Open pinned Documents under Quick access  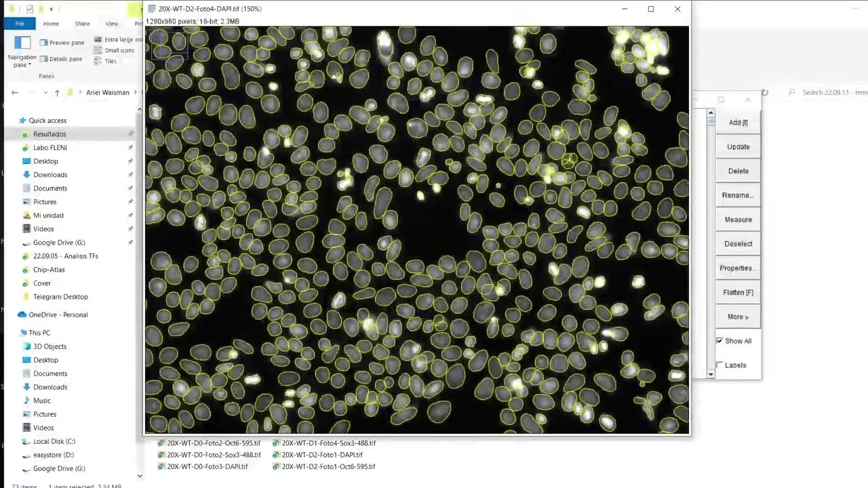(50, 188)
